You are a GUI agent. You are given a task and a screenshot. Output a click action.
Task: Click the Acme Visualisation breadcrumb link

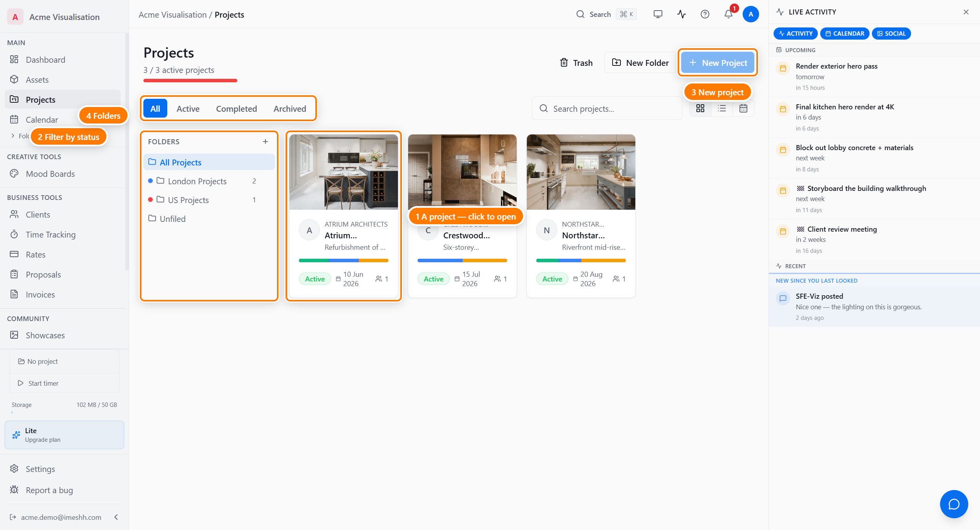coord(172,15)
